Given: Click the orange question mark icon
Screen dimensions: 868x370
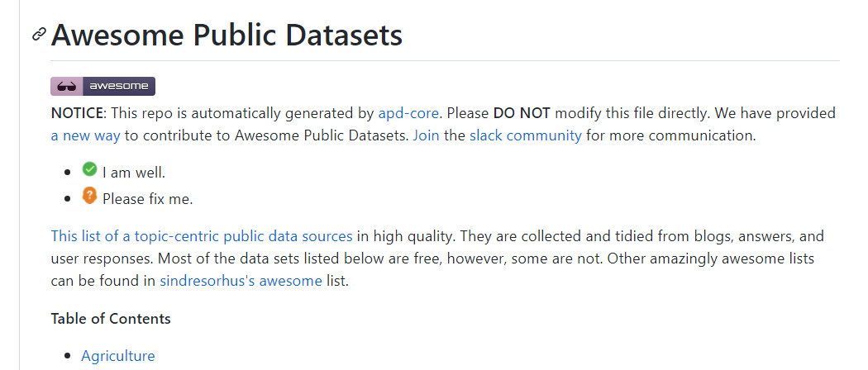Looking at the screenshot, I should point(90,196).
